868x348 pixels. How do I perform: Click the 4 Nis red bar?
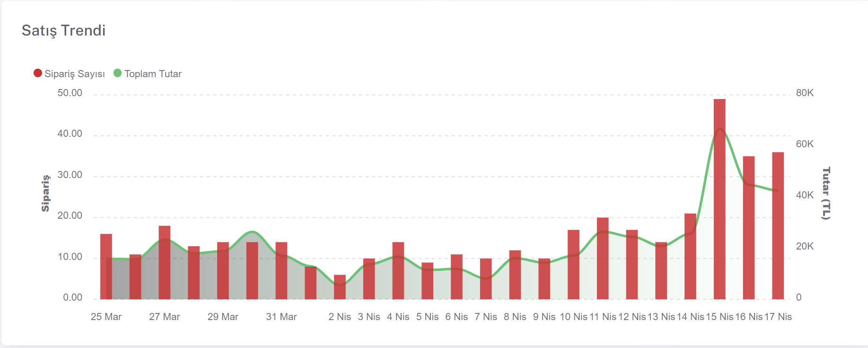(x=398, y=270)
